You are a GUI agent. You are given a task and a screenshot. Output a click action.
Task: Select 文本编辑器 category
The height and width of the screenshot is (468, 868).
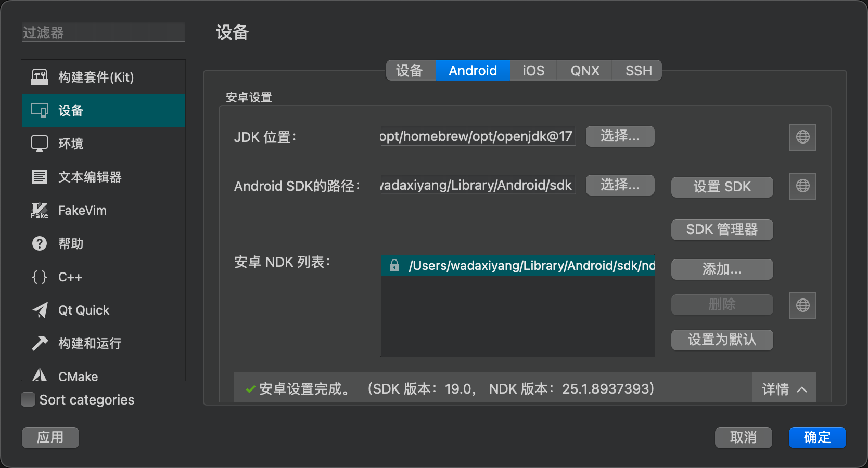(x=104, y=177)
